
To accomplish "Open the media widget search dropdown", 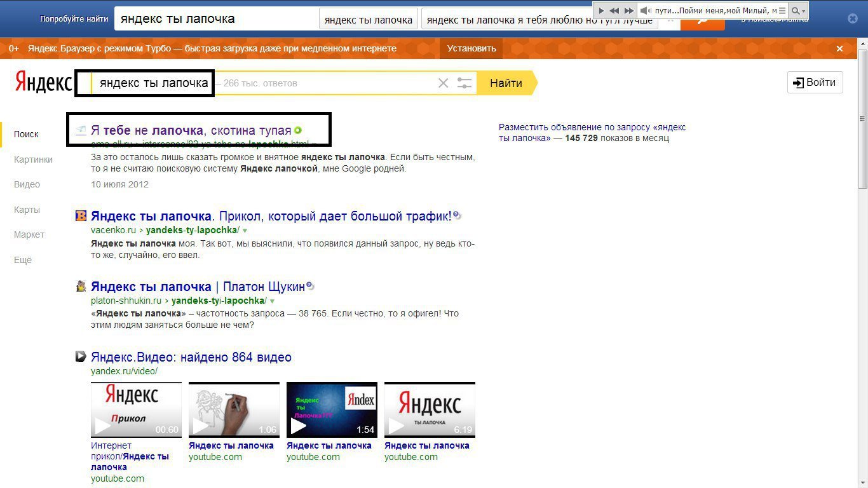I will pos(799,11).
